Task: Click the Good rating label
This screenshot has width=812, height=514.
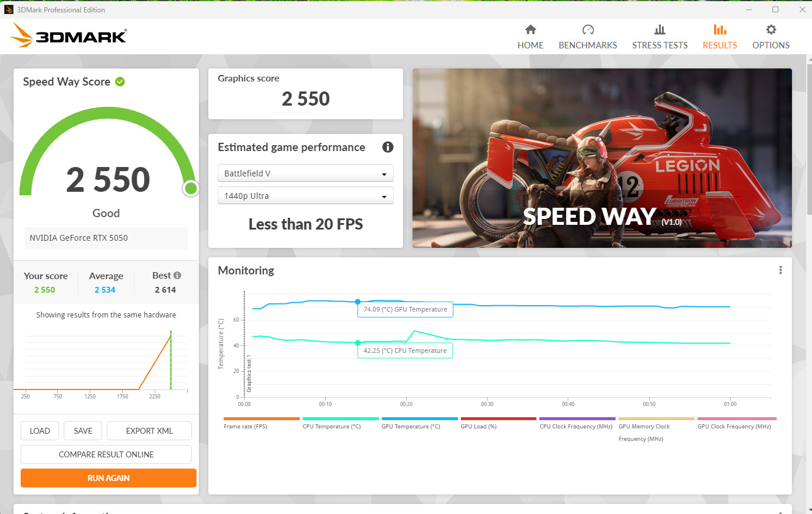Action: (x=106, y=213)
